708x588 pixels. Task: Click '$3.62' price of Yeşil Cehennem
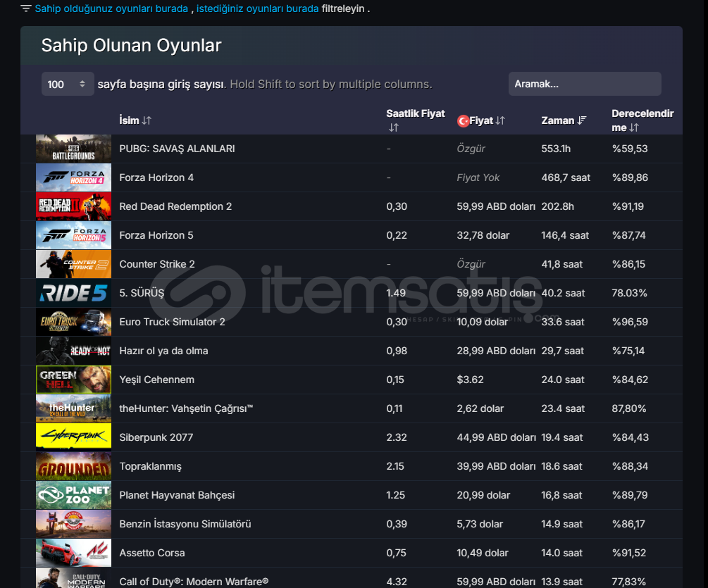(x=470, y=380)
